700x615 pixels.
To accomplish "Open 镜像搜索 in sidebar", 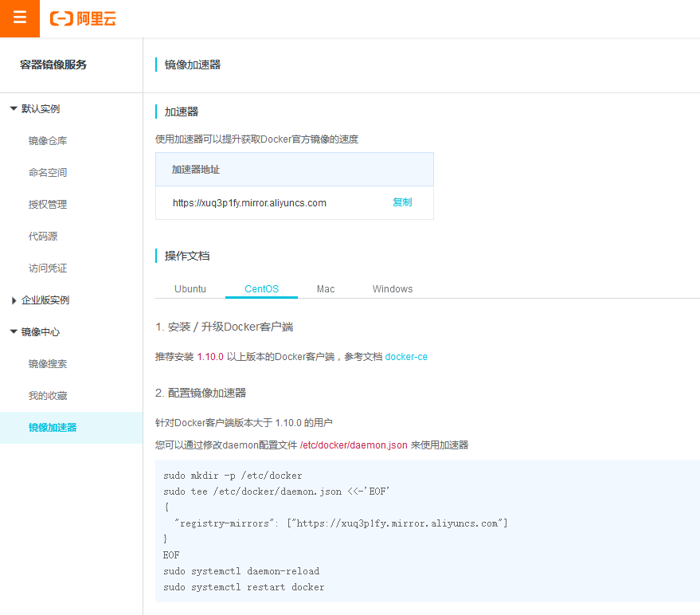I will [48, 364].
